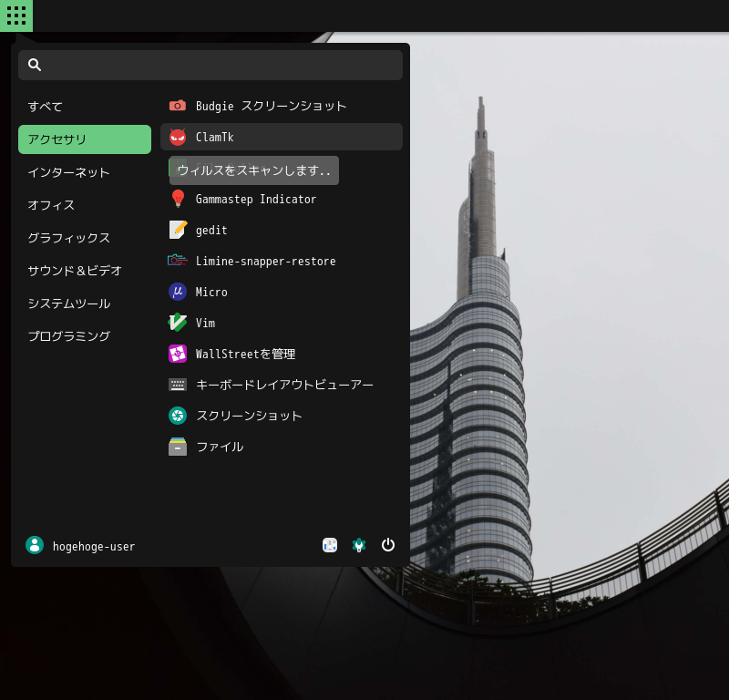
Task: Click the hogehoge-user account button
Action: click(80, 546)
